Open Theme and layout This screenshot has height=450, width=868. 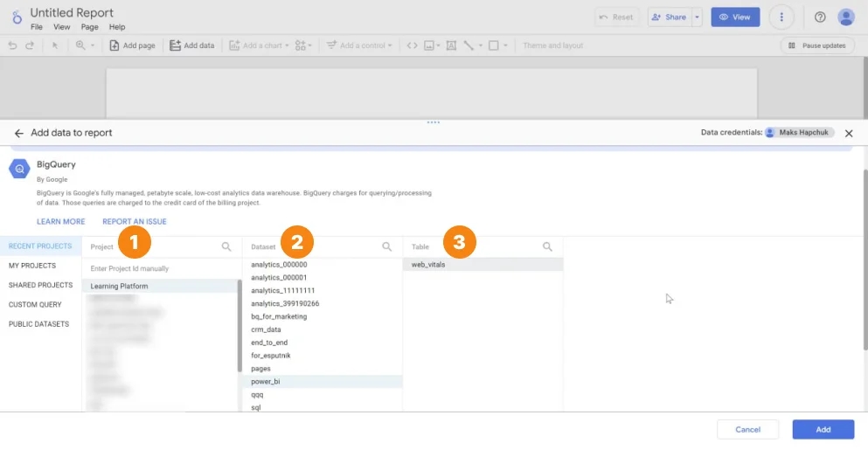553,45
